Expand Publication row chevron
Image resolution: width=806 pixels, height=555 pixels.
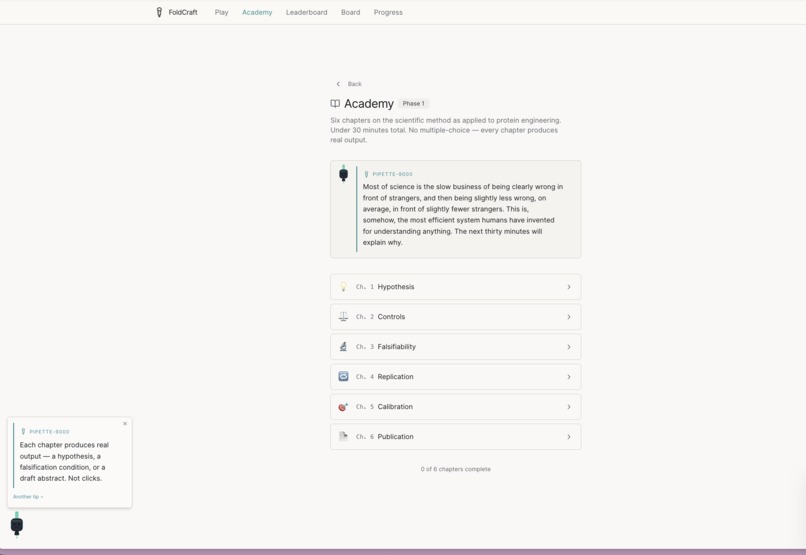coord(569,437)
